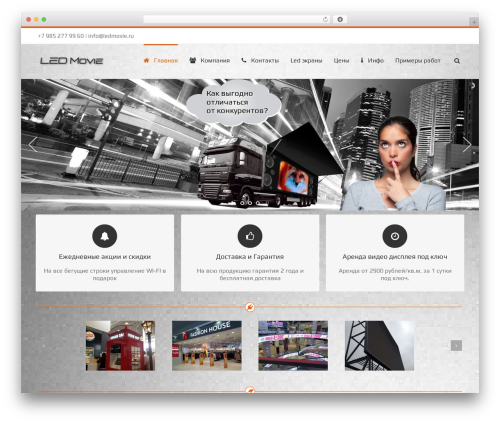The image size is (500, 423).
Task: Advance the gallery carousel with right arrow button
Action: coord(456,346)
